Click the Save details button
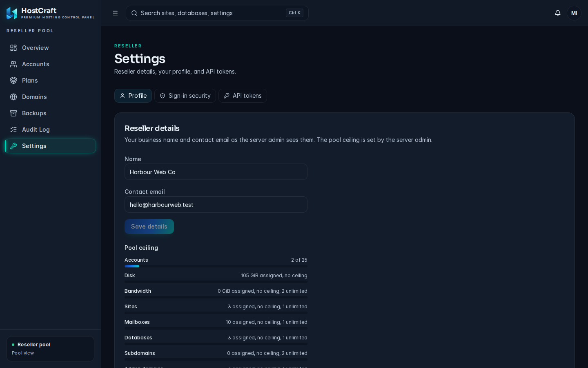The image size is (588, 368). click(x=149, y=227)
